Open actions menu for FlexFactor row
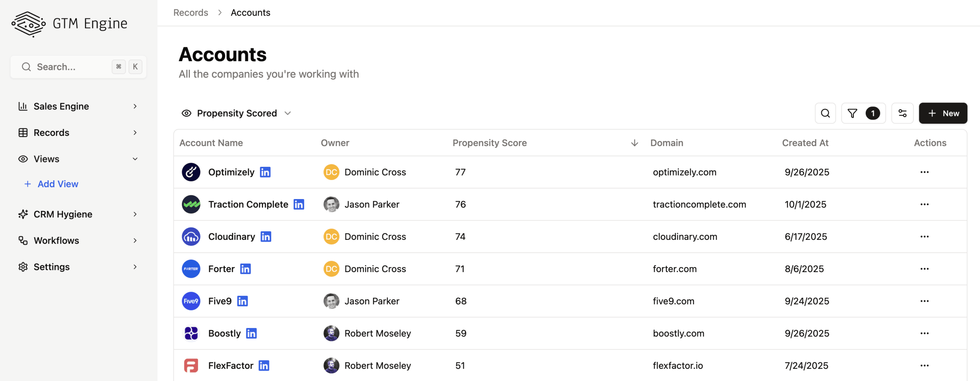The image size is (980, 381). point(924,365)
